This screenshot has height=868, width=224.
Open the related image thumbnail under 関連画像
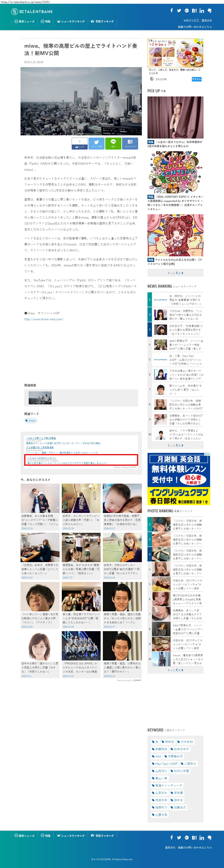pos(40,398)
